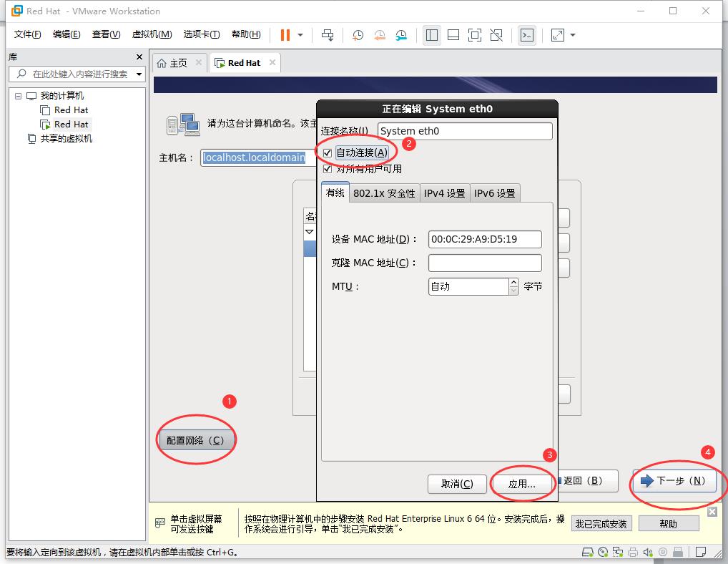Open the 帮助(H) menu

click(x=246, y=34)
